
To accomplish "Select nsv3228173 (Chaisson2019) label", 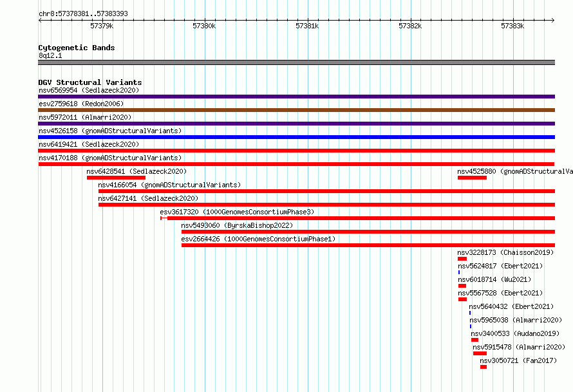I will pyautogui.click(x=505, y=252).
